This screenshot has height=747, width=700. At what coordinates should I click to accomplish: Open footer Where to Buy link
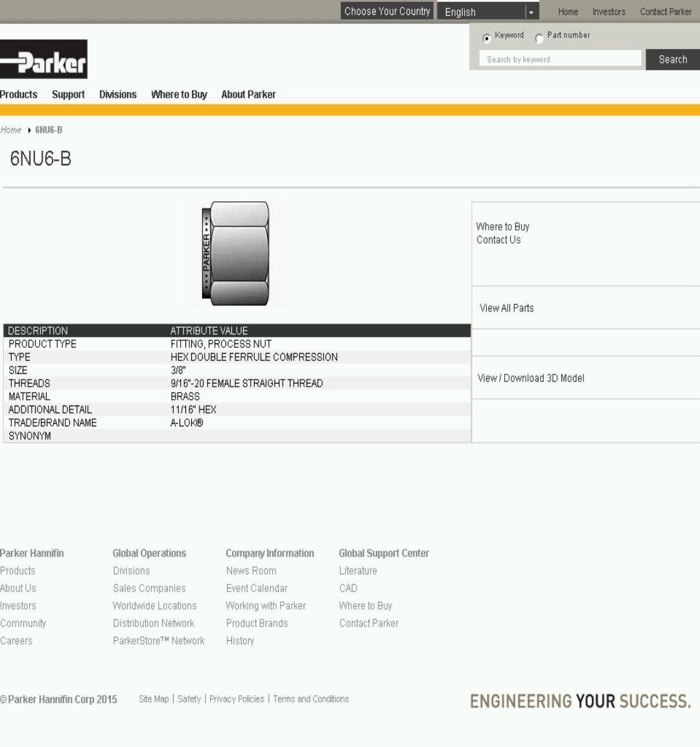pos(366,606)
